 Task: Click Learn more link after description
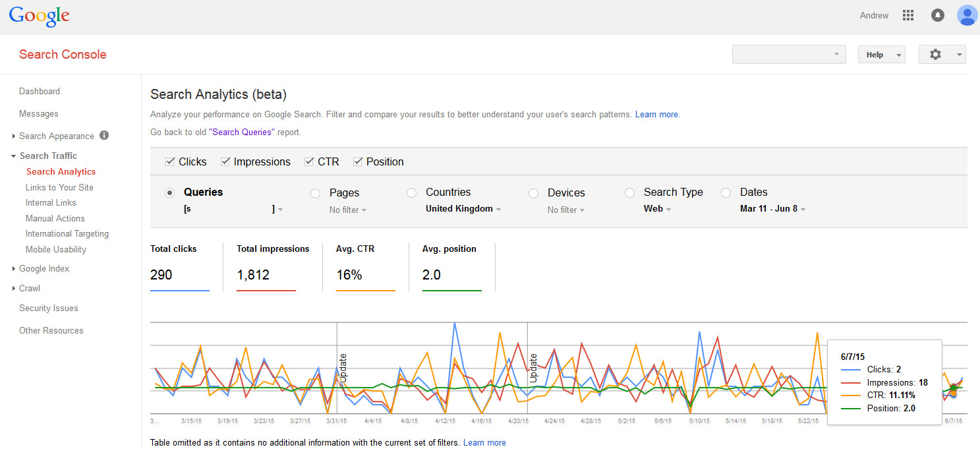coord(656,114)
